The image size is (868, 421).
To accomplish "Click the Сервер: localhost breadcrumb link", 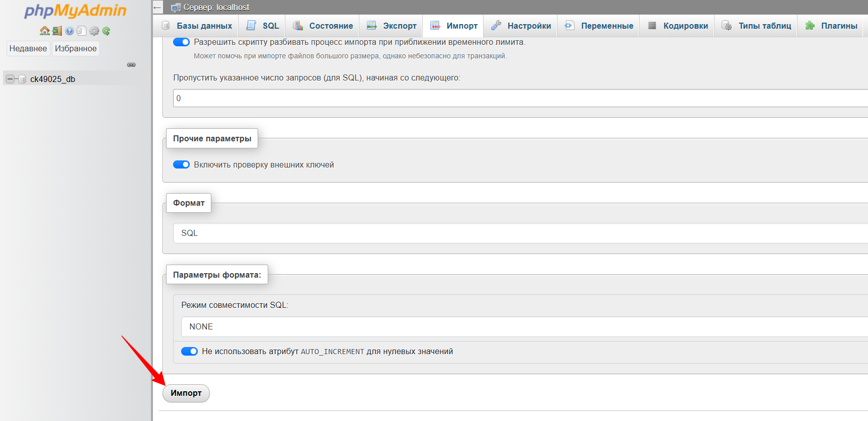I will [216, 7].
